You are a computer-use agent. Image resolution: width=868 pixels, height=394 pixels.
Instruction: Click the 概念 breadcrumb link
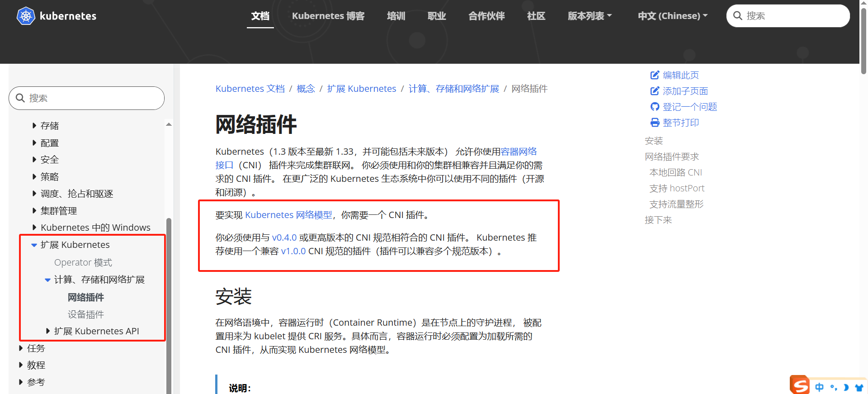(306, 89)
